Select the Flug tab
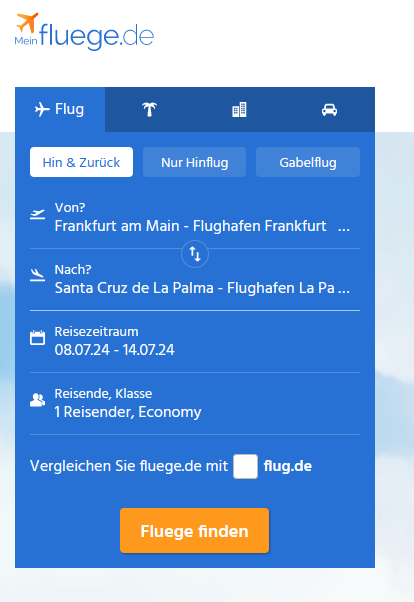The image size is (414, 602). (x=60, y=109)
